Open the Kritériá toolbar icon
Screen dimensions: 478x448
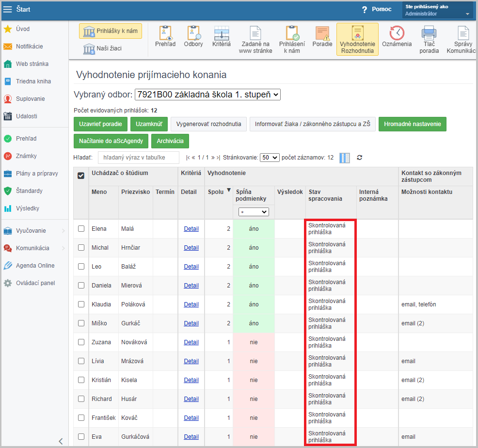tap(222, 33)
